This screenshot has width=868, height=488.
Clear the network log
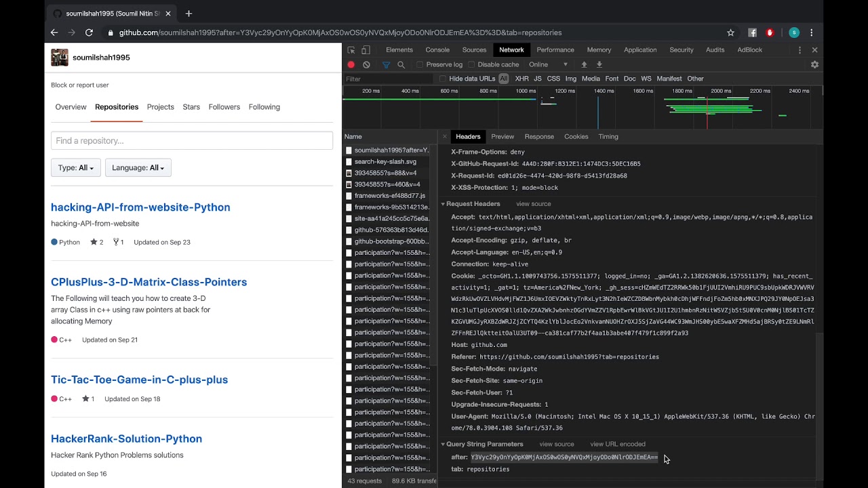[x=366, y=65]
